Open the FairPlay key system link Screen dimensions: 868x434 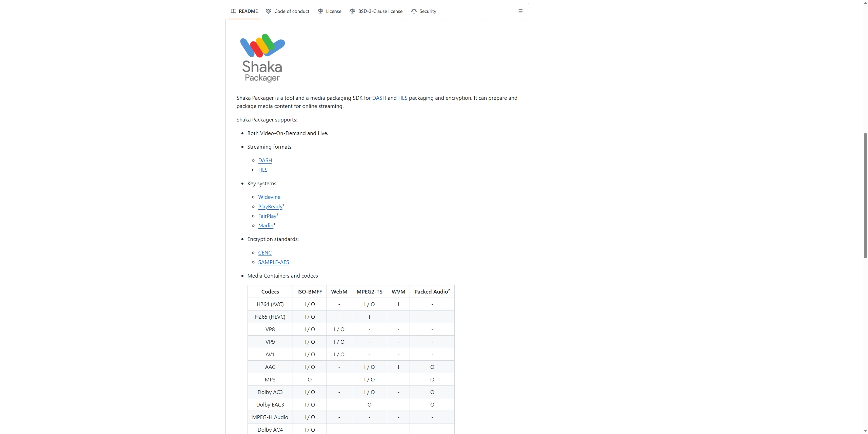267,216
